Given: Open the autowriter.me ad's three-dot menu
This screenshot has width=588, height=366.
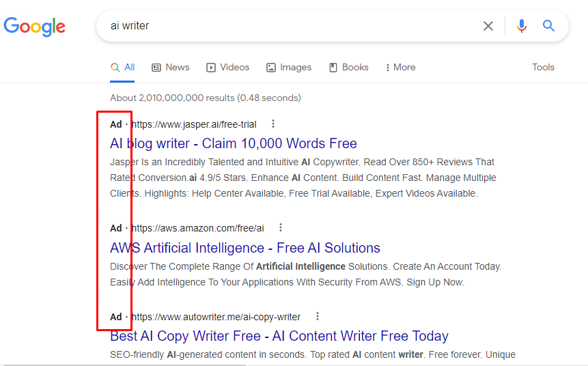Looking at the screenshot, I should click(318, 316).
